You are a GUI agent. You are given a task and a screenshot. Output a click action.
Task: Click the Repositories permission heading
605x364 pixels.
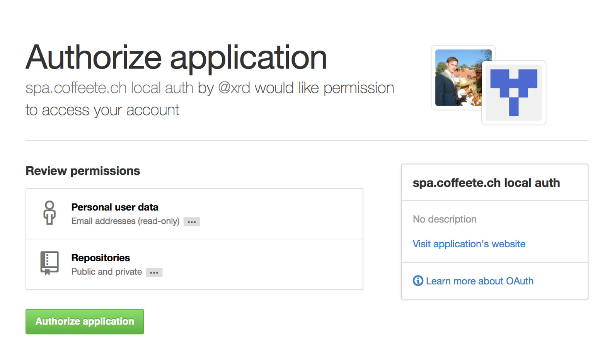101,258
